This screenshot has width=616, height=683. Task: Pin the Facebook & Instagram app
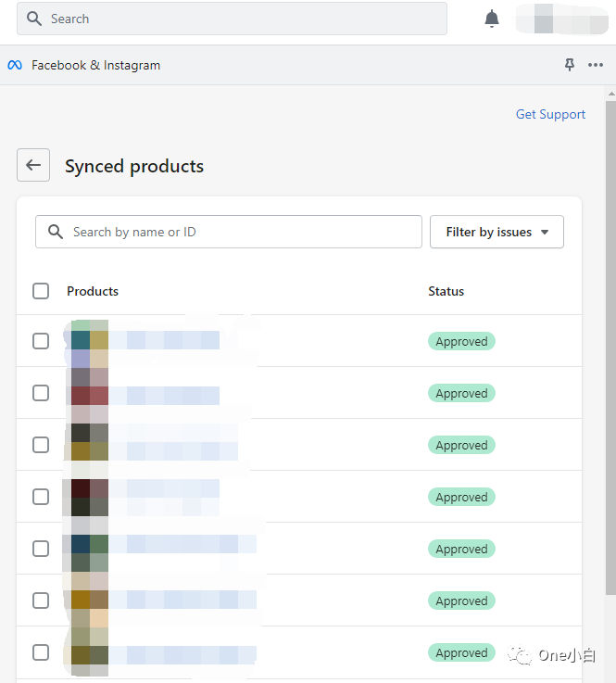(x=570, y=65)
